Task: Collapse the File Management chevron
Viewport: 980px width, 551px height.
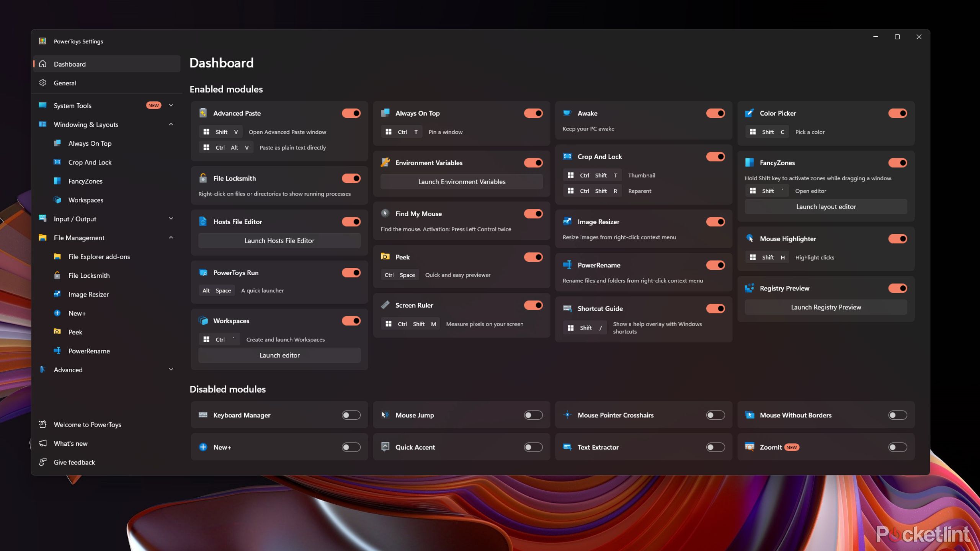Action: point(171,238)
